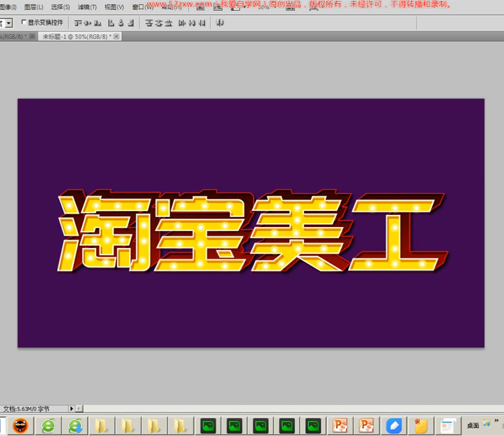Click the horizontal scrollbar left arrow
Image resolution: width=504 pixels, height=436 pixels.
tap(79, 408)
